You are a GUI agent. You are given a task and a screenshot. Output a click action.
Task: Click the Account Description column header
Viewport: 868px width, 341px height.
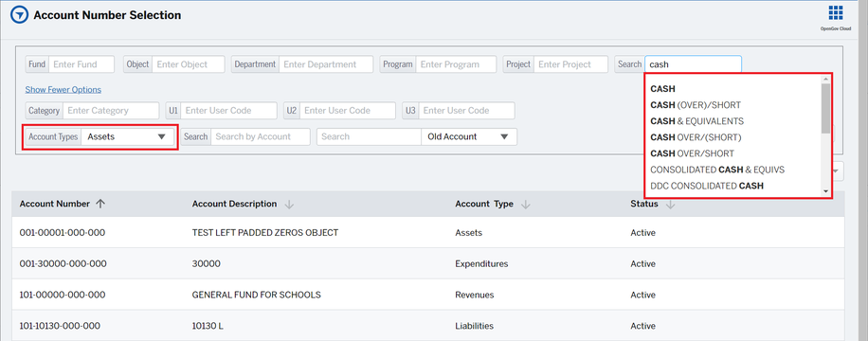click(x=234, y=204)
